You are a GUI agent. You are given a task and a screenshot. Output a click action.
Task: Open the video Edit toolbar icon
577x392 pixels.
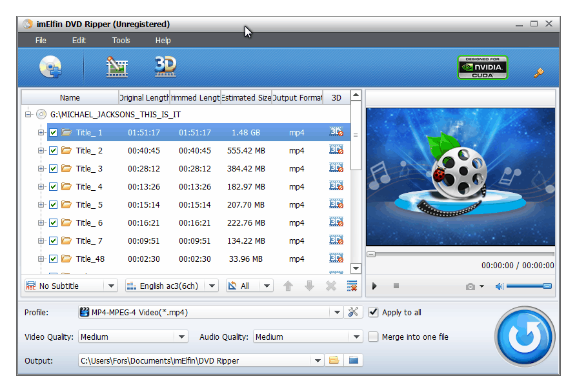[x=117, y=67]
